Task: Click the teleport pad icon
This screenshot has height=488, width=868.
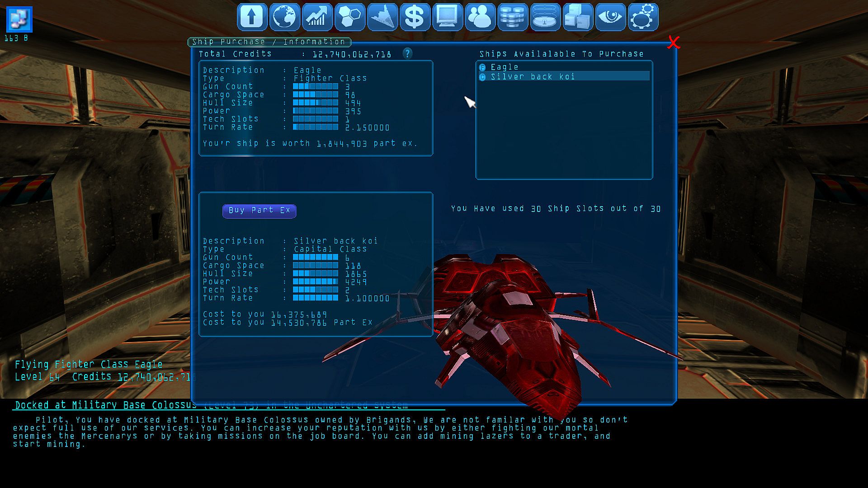Action: click(x=545, y=17)
